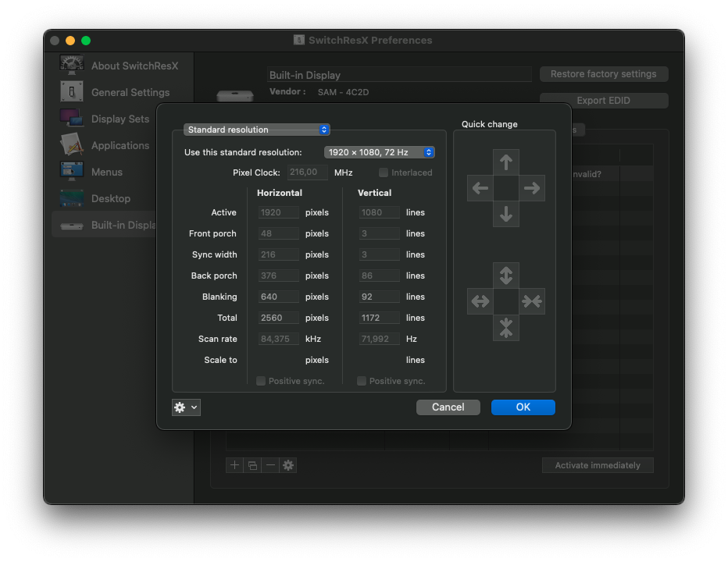Screen dimensions: 728x562
Task: Enable horizontal Positive sync checkbox
Action: (x=261, y=381)
